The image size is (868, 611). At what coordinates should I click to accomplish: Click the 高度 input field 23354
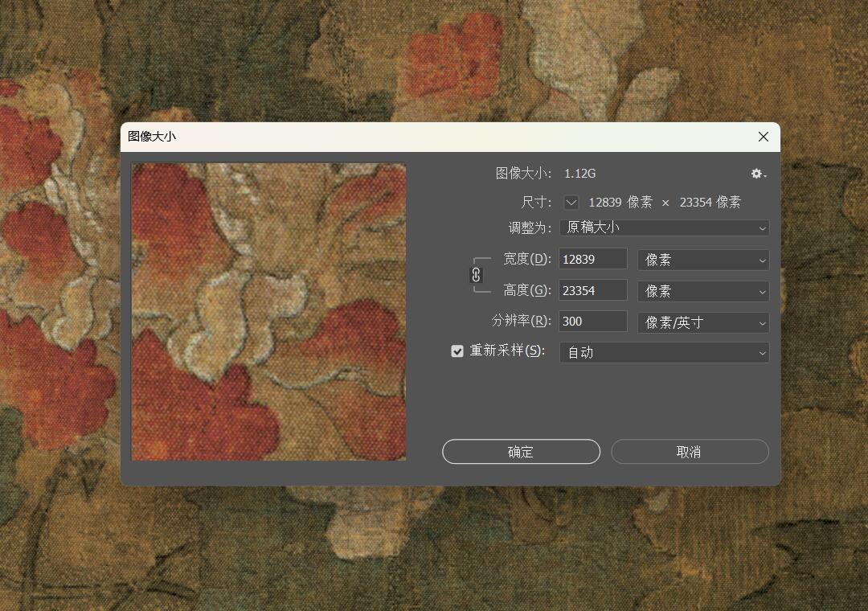593,290
